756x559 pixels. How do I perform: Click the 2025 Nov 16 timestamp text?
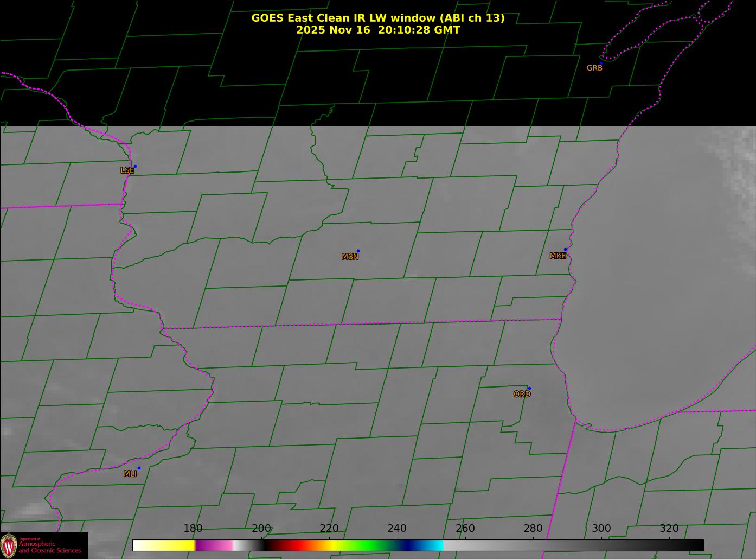coord(377,30)
